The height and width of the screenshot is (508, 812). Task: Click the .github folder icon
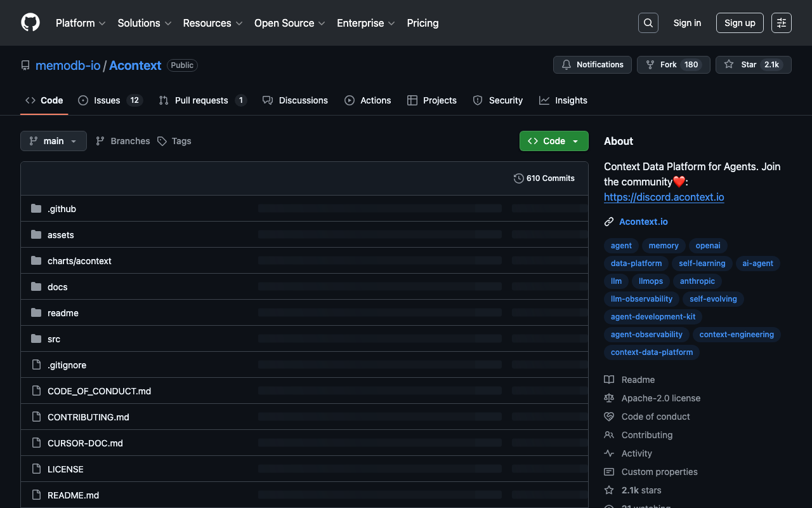[36, 209]
